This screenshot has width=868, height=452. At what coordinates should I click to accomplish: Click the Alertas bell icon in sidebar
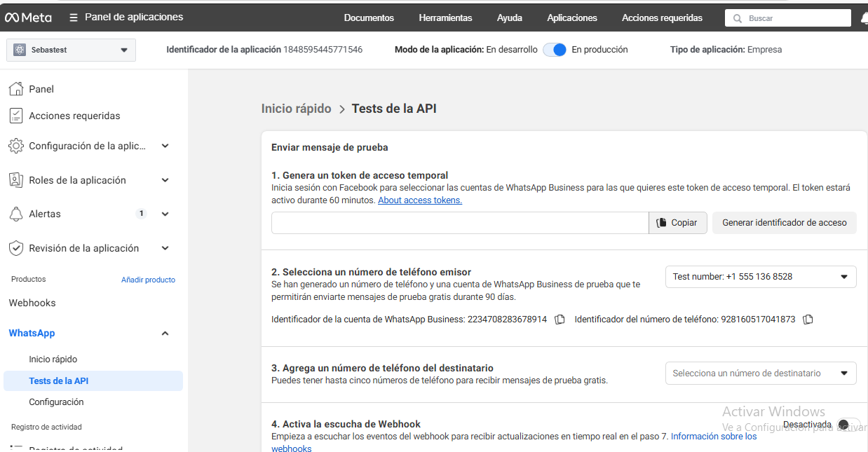(x=15, y=214)
